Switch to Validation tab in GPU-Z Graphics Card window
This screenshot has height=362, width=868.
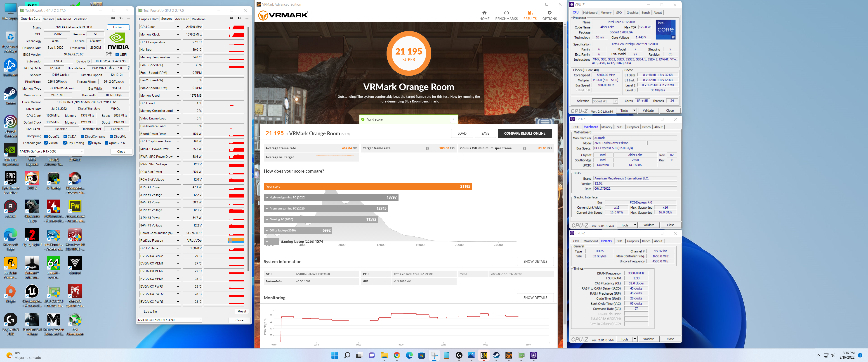(x=80, y=19)
